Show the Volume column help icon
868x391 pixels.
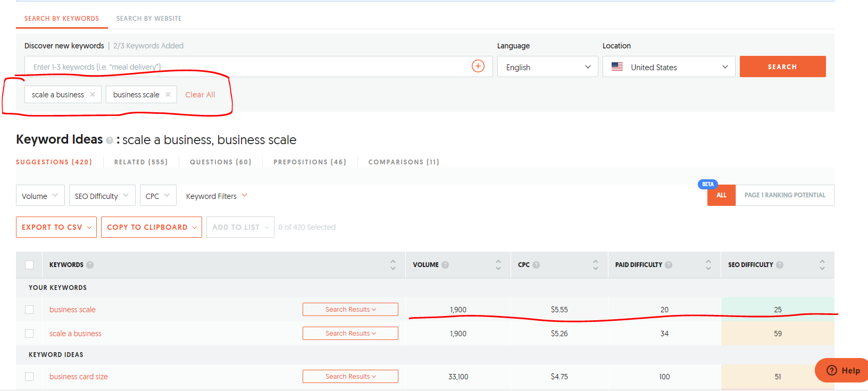click(x=445, y=265)
